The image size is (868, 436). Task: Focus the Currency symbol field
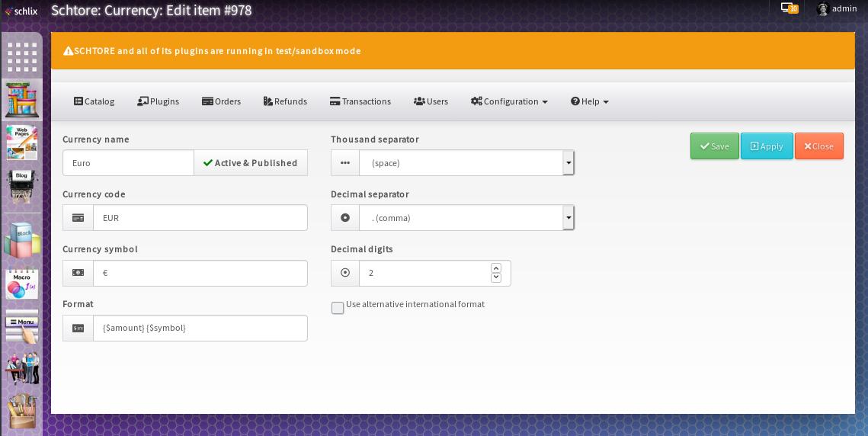click(200, 273)
